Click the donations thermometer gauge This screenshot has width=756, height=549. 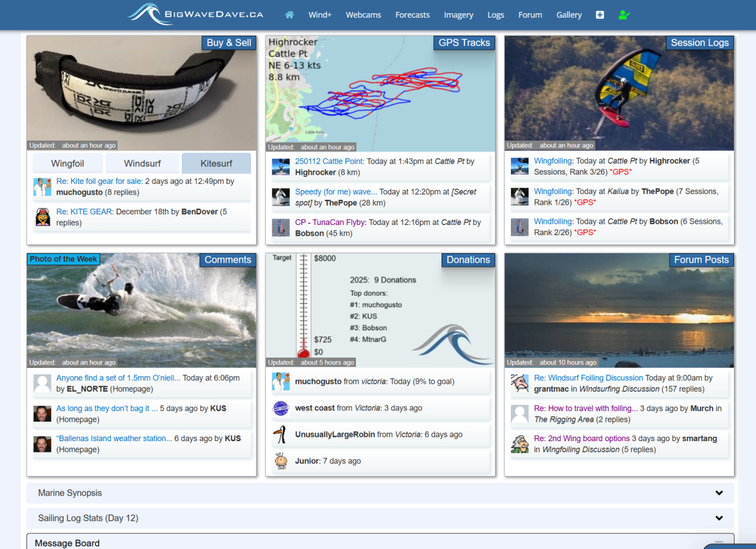[x=304, y=306]
